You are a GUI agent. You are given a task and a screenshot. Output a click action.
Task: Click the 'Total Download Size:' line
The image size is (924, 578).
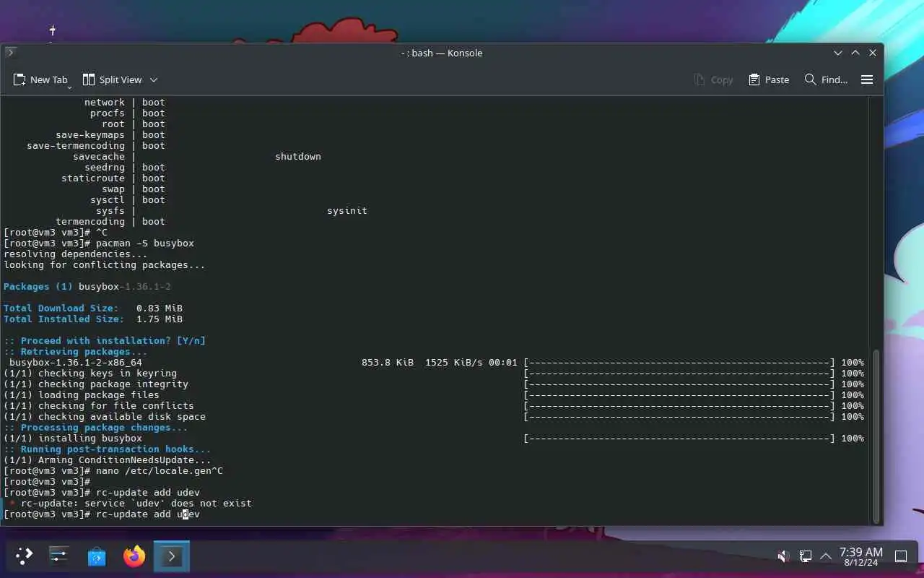(93, 308)
